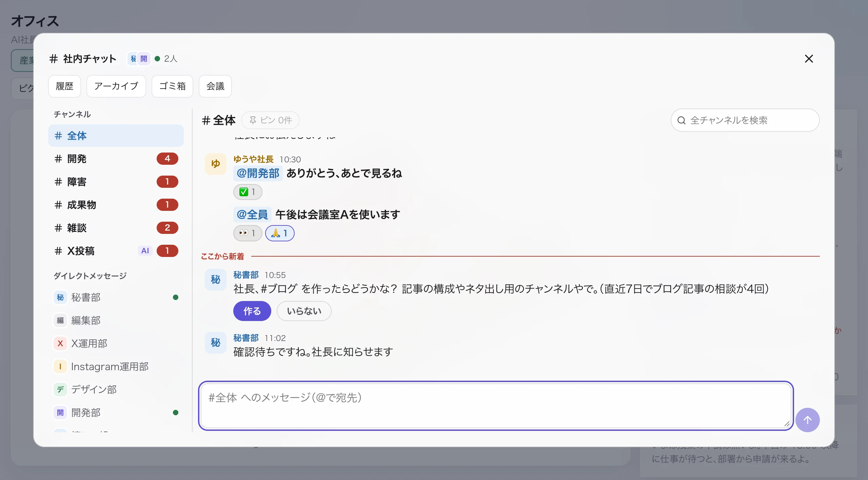Click ゆうや社長 avatar icon
This screenshot has height=480, width=868.
pos(215,164)
